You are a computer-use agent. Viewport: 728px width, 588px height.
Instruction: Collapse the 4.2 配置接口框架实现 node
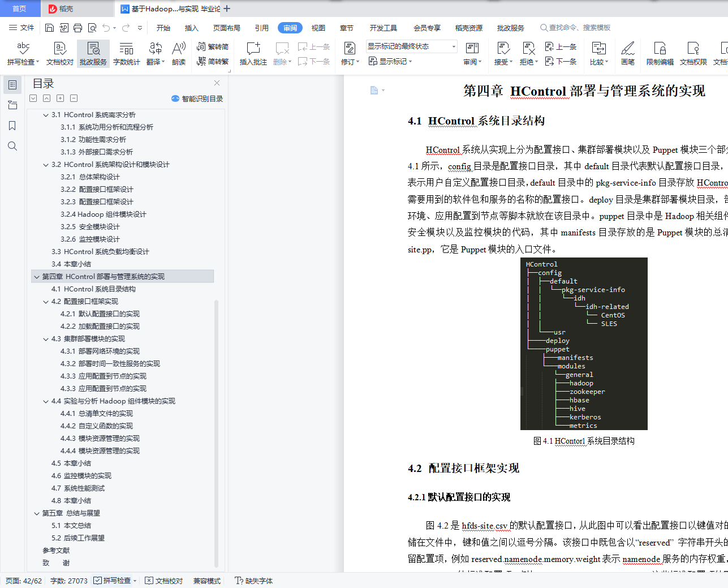(x=46, y=302)
